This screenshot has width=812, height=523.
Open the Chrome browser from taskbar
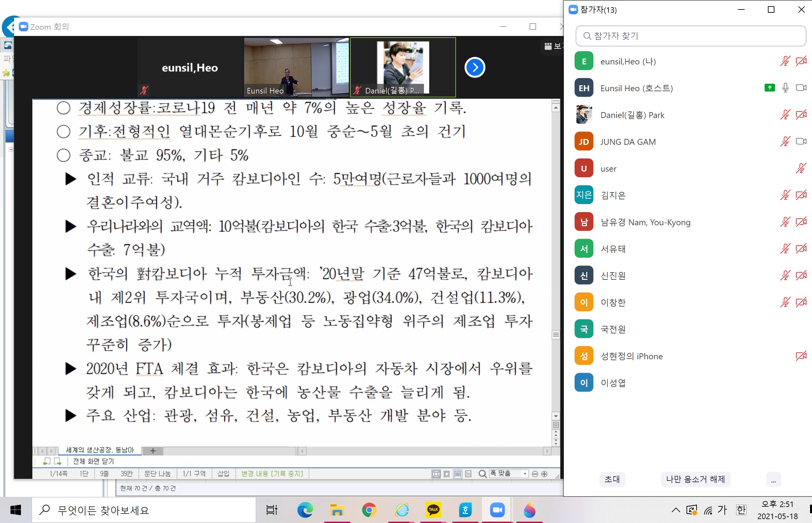(369, 510)
